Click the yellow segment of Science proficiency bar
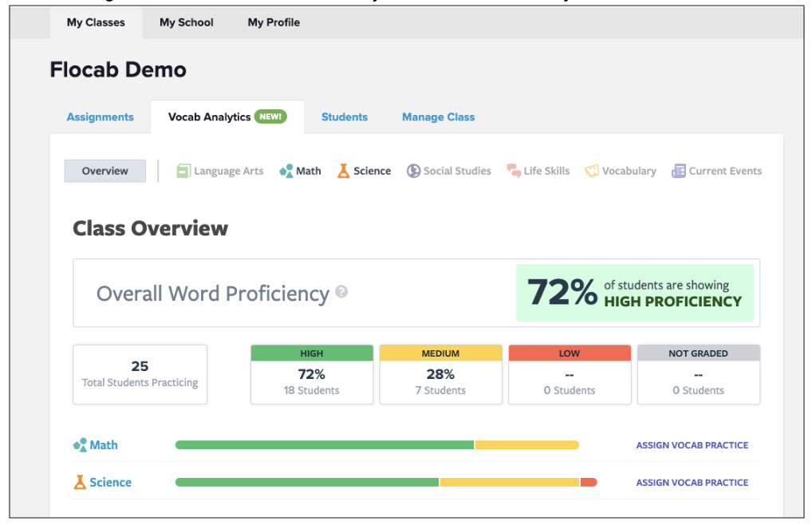 (510, 482)
